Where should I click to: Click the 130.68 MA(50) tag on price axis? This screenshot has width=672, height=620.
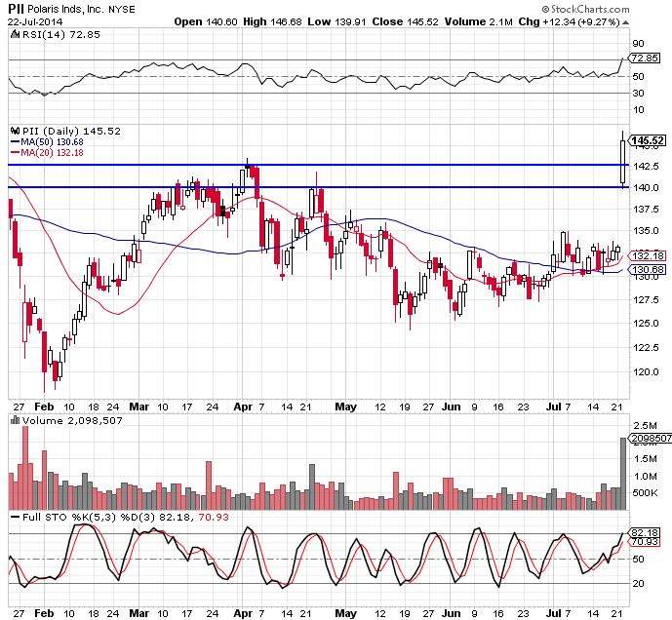pyautogui.click(x=648, y=269)
